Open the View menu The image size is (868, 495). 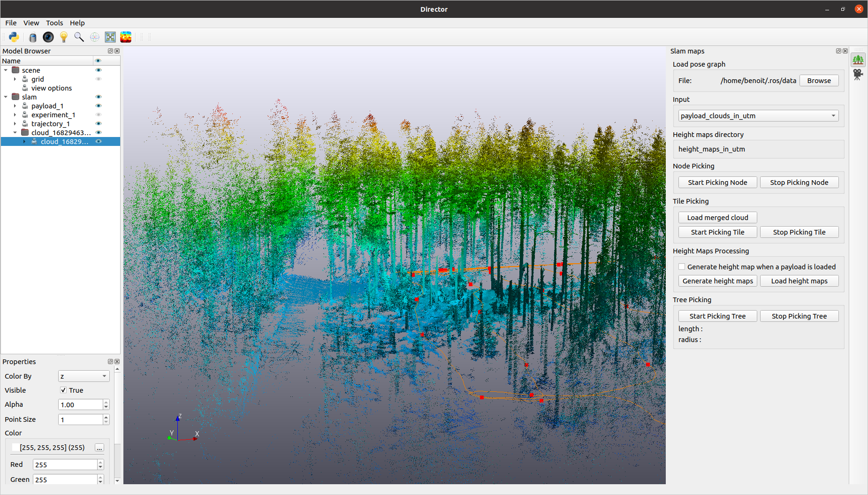31,23
